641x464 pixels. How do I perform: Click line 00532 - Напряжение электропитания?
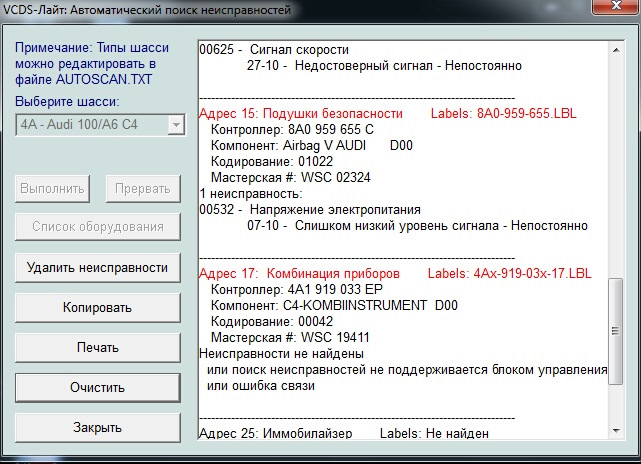click(310, 210)
